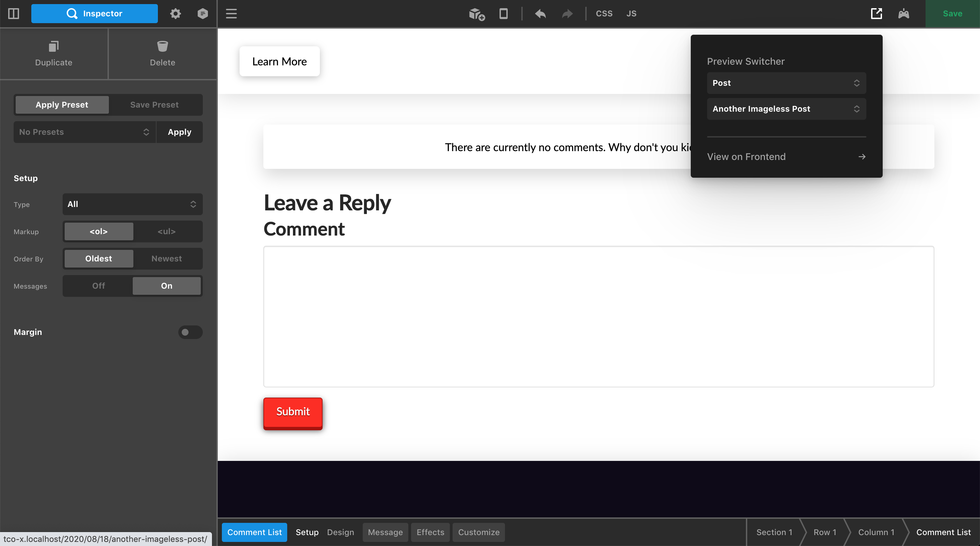980x546 pixels.
Task: Open the Another Imageless Post dropdown
Action: tap(786, 109)
